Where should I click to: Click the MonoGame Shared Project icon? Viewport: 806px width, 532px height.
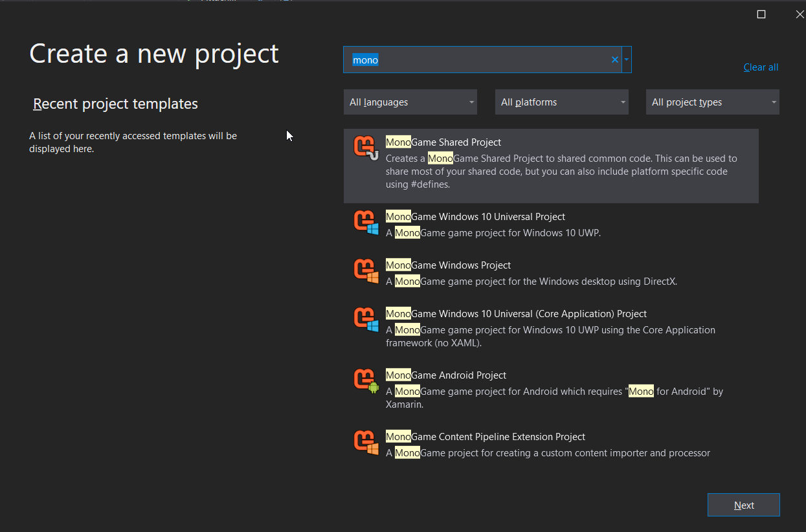(365, 148)
